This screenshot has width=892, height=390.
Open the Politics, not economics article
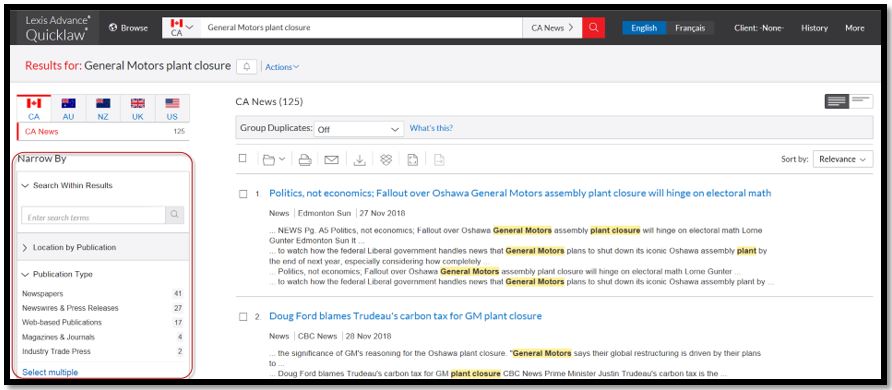click(520, 193)
